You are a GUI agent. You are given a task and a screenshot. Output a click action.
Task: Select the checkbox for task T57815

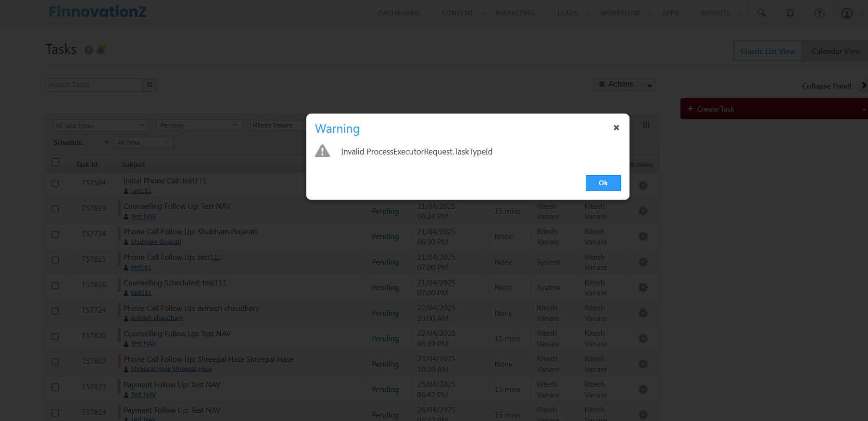pos(55,260)
